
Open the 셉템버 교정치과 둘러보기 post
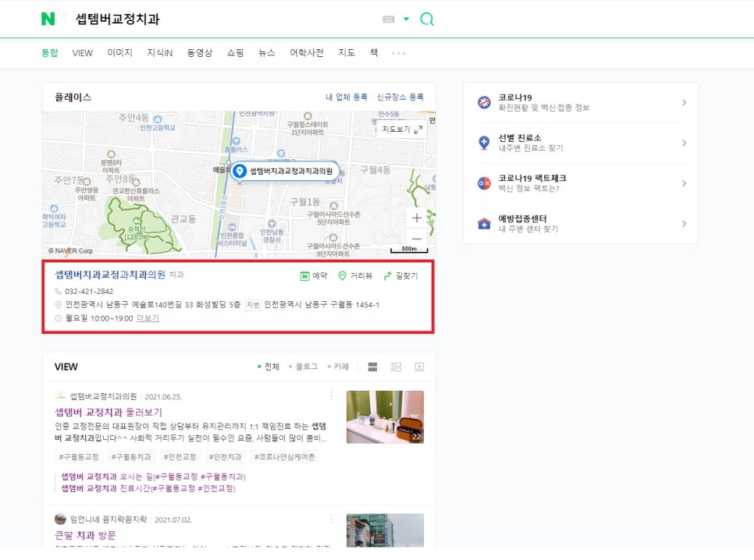(108, 413)
